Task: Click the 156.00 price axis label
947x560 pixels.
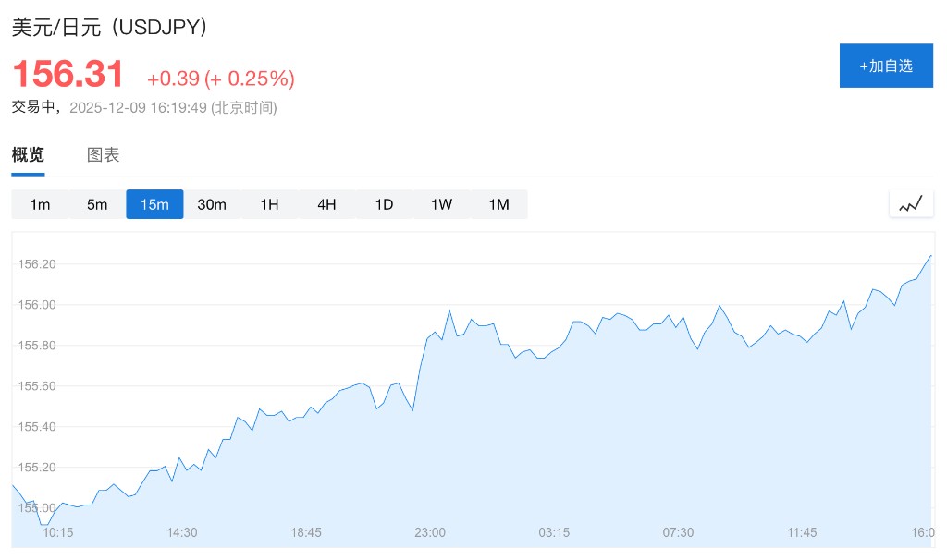Action: coord(37,305)
